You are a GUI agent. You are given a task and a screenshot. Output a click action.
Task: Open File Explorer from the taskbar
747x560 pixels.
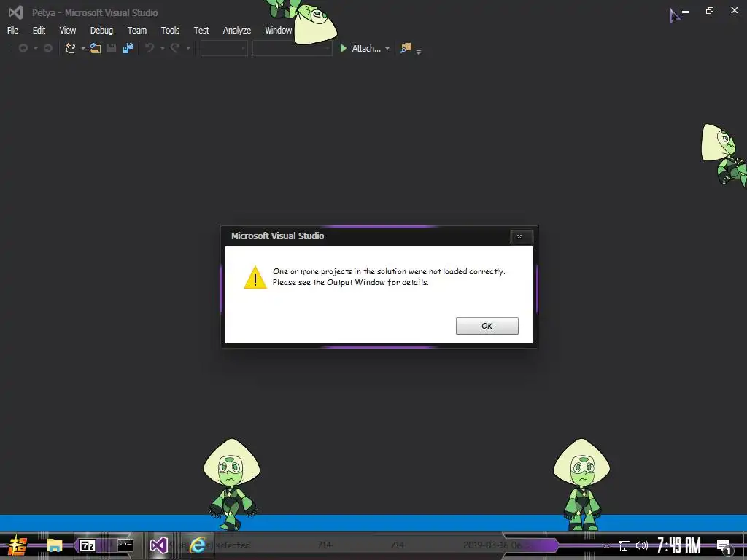[54, 545]
